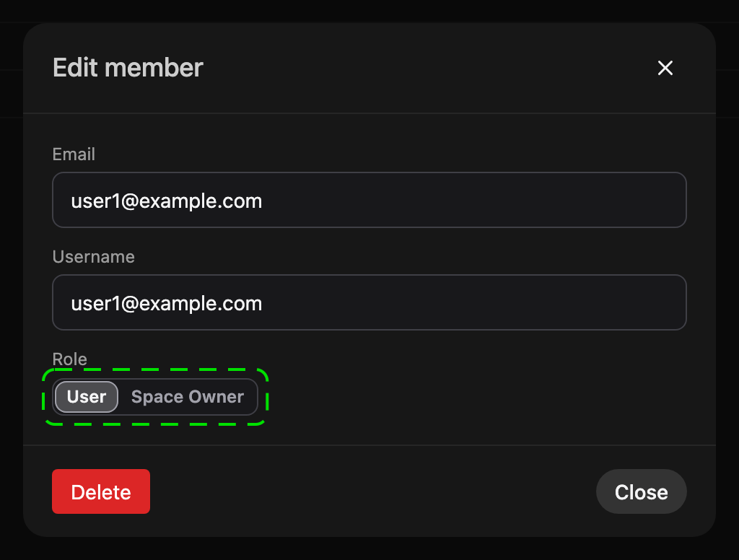The width and height of the screenshot is (739, 560).
Task: Place cursor in user1@example.com email text
Action: (x=167, y=201)
